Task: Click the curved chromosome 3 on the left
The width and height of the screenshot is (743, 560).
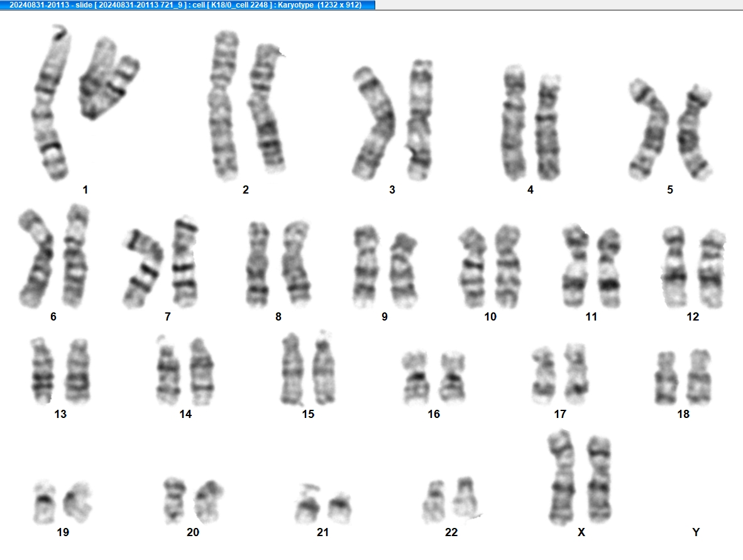Action: point(373,123)
